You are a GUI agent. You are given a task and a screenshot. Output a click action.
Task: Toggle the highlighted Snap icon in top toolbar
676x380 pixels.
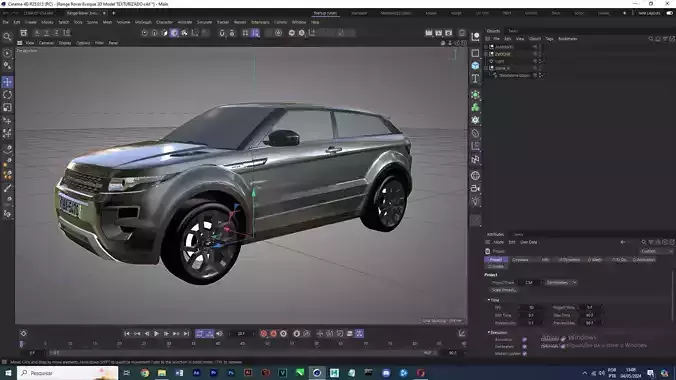255,33
